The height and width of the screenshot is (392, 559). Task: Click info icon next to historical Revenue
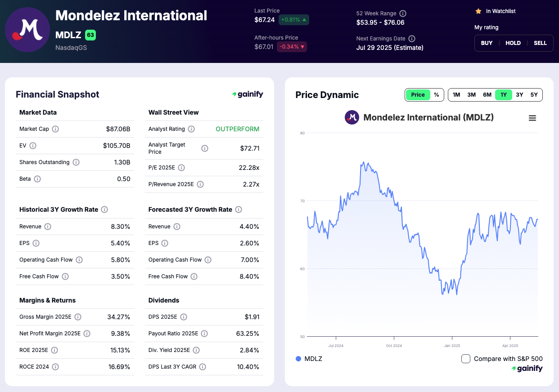48,227
